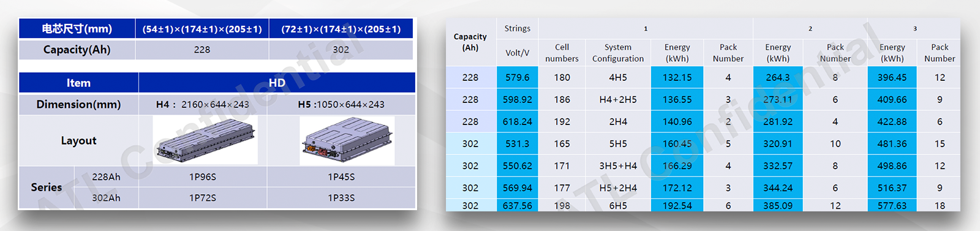This screenshot has height=231, width=980.
Task: Click the 618.24 voltage cell
Action: click(x=518, y=121)
